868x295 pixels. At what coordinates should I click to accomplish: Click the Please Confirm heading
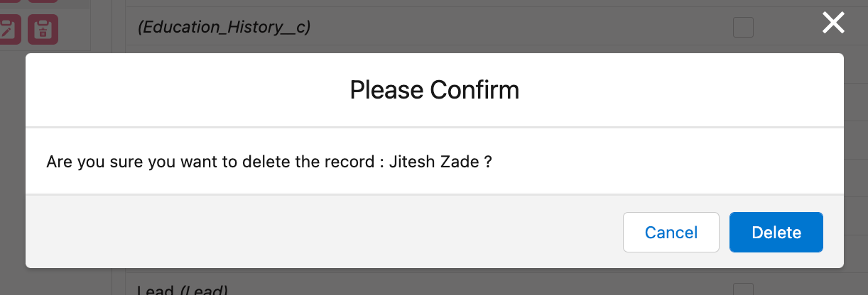(x=434, y=90)
